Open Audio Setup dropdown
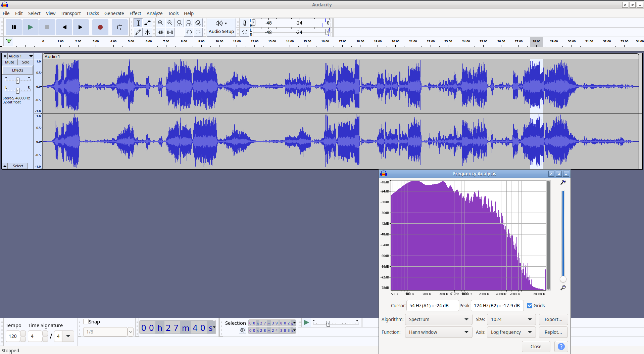The image size is (644, 354). pos(221,27)
